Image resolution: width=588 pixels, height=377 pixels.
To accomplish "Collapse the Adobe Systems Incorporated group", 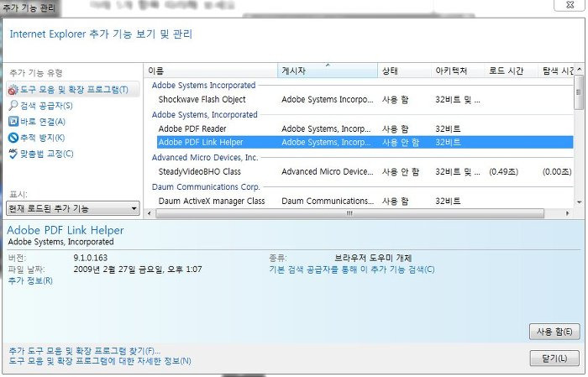I will coord(203,85).
